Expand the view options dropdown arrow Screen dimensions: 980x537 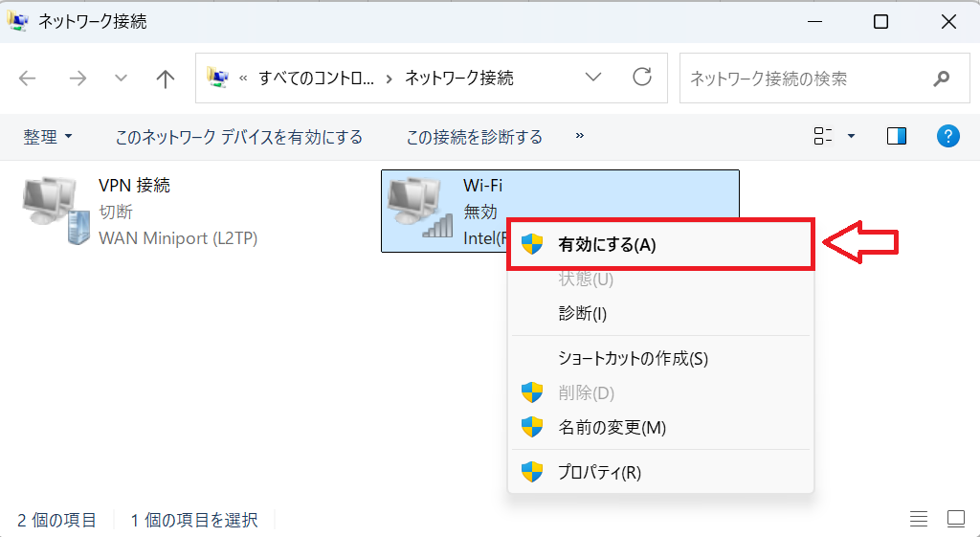click(851, 137)
